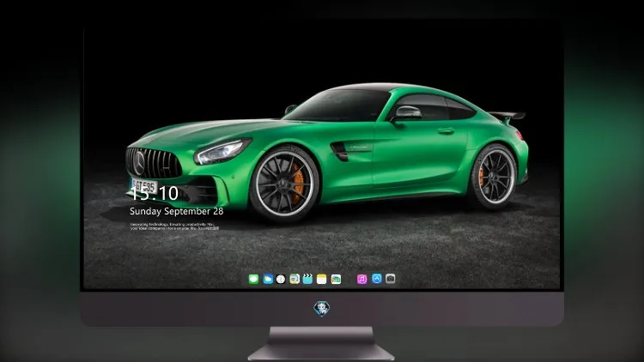
Task: Launch the Clock app from the dock
Action: (281, 279)
